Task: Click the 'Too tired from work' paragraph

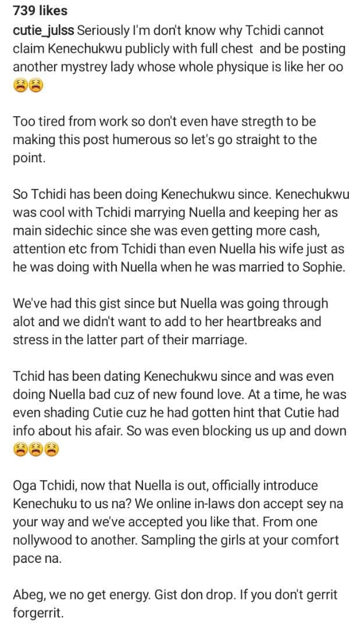Action: tap(165, 140)
